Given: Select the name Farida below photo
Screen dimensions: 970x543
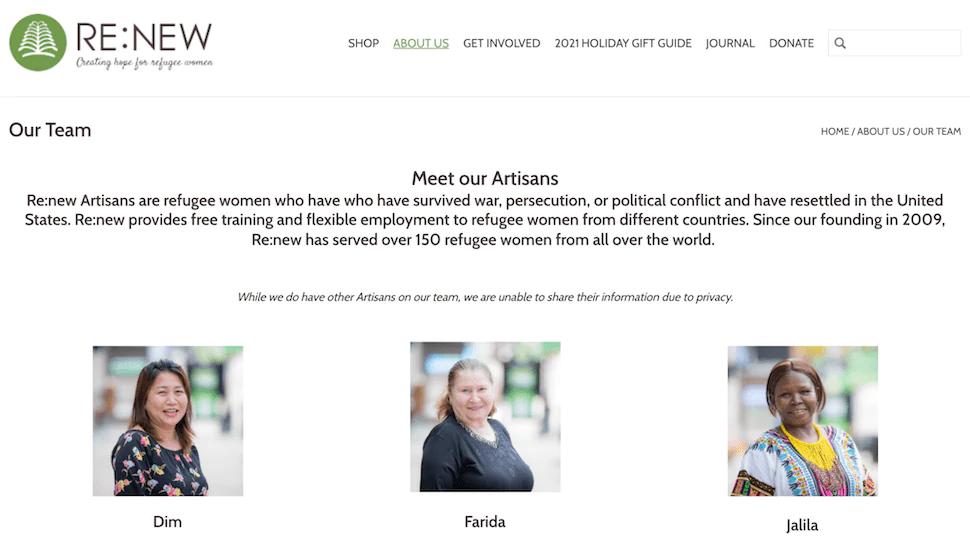Looking at the screenshot, I should coord(485,522).
